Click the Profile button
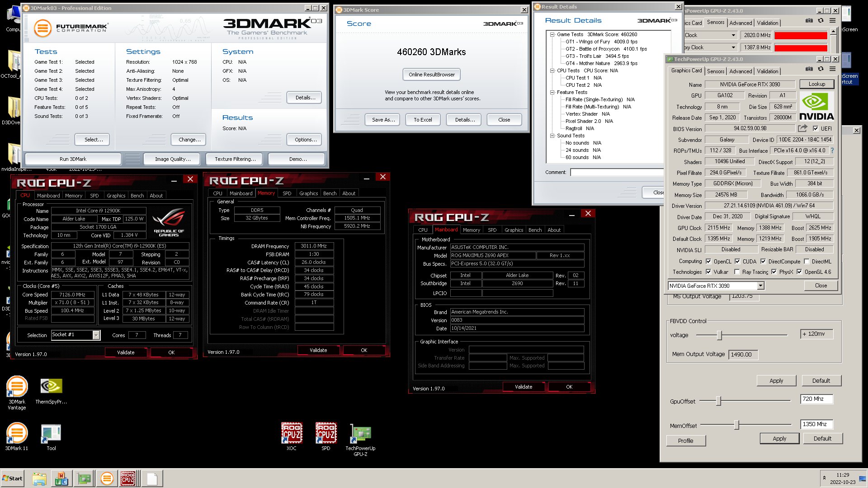 point(685,441)
